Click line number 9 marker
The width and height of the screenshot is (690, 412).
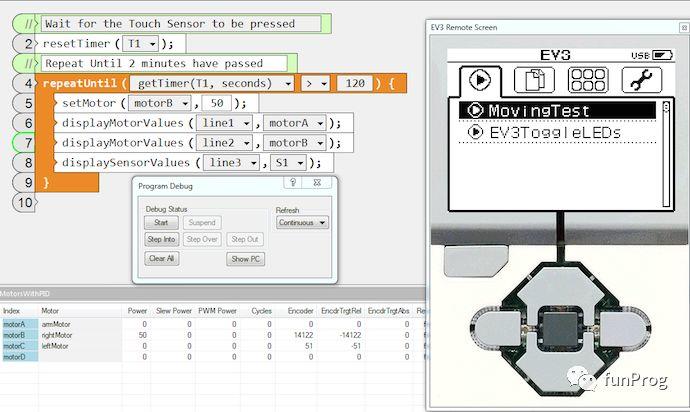25,182
